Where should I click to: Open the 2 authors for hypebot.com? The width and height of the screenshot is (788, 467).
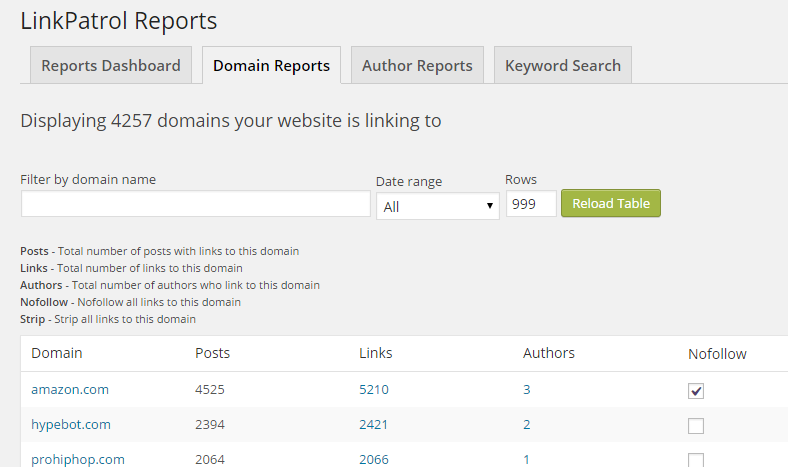click(x=527, y=425)
